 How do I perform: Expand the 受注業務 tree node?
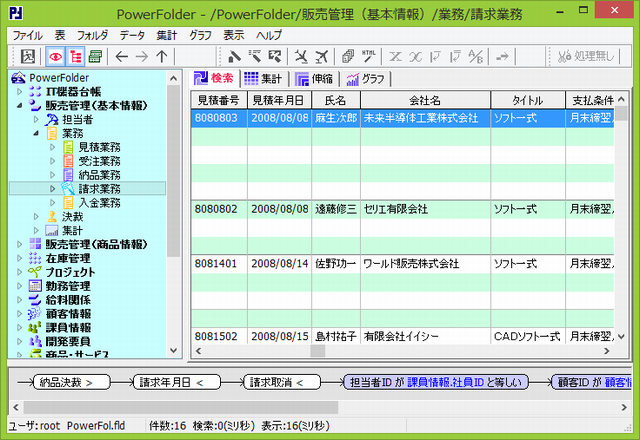(52, 161)
